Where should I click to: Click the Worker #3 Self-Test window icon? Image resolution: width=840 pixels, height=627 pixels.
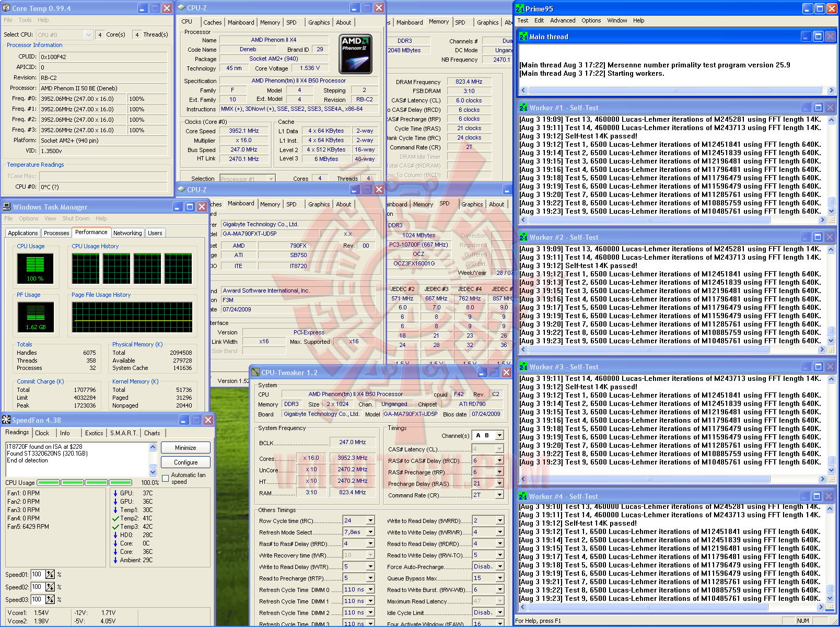point(523,367)
